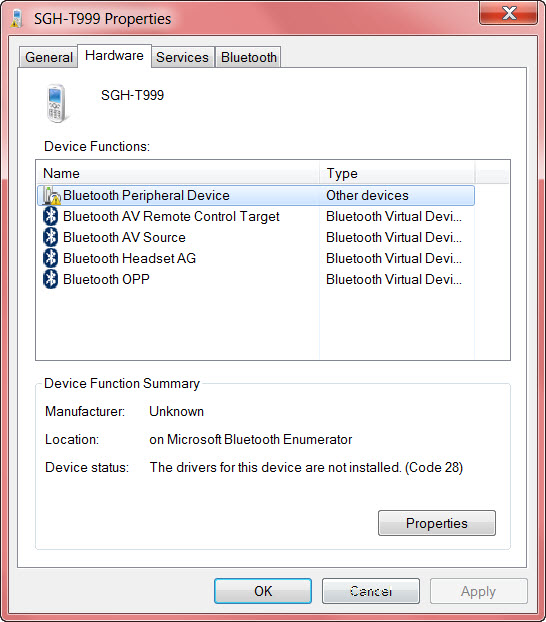Viewport: 546px width, 622px height.
Task: Click Bluetooth icon beside Bluetooth OPP
Action: [x=50, y=280]
